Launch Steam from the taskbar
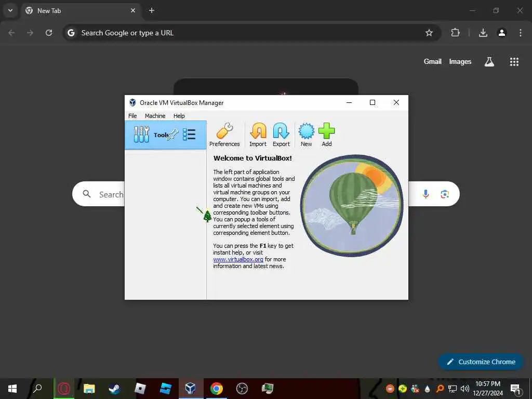This screenshot has height=399, width=532. pyautogui.click(x=114, y=389)
